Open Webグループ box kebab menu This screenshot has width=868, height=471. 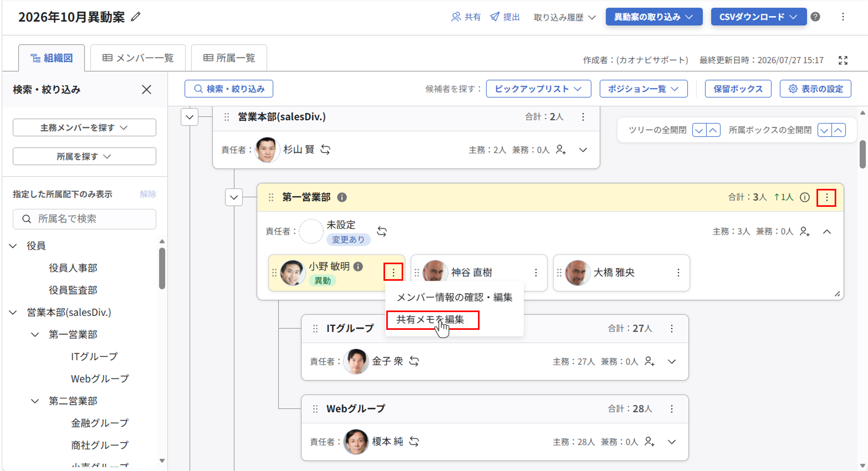pos(672,409)
